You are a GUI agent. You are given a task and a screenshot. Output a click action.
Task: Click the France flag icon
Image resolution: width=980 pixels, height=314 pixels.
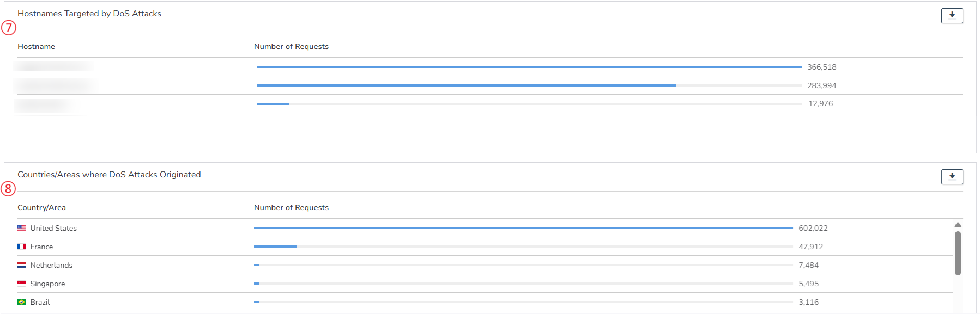pyautogui.click(x=22, y=247)
